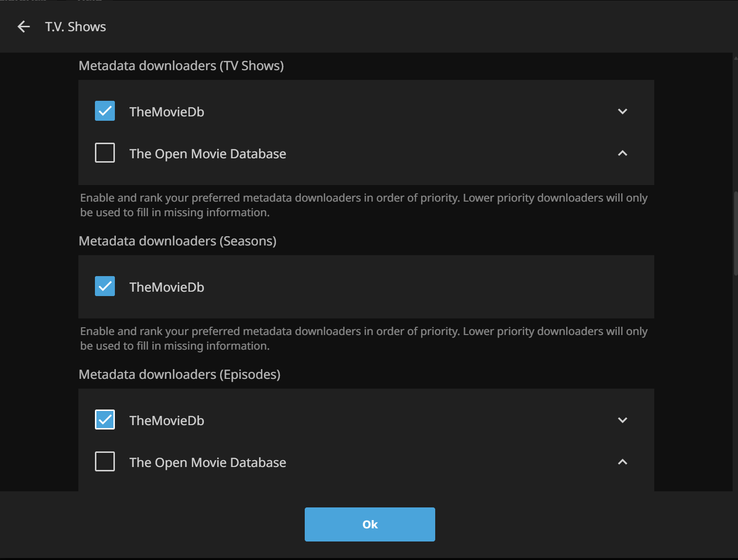This screenshot has height=560, width=738.
Task: Select TheMovieDb label in TV Shows section
Action: click(166, 112)
